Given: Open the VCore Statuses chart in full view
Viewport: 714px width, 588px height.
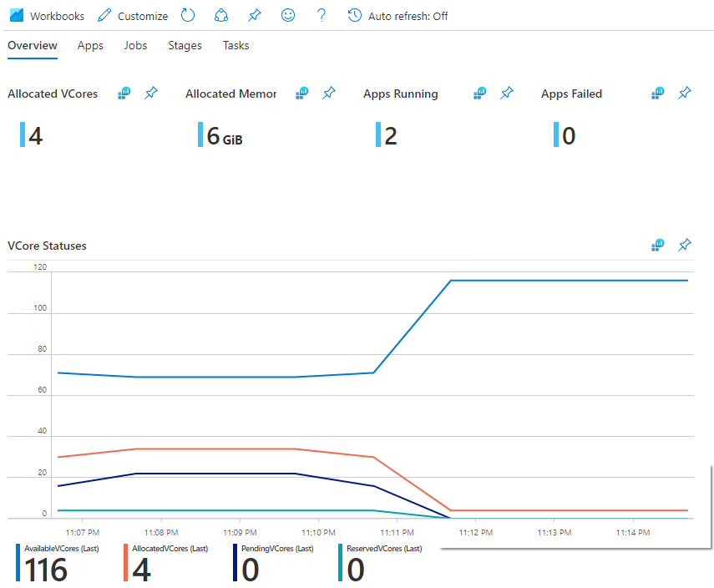Looking at the screenshot, I should click(x=657, y=245).
